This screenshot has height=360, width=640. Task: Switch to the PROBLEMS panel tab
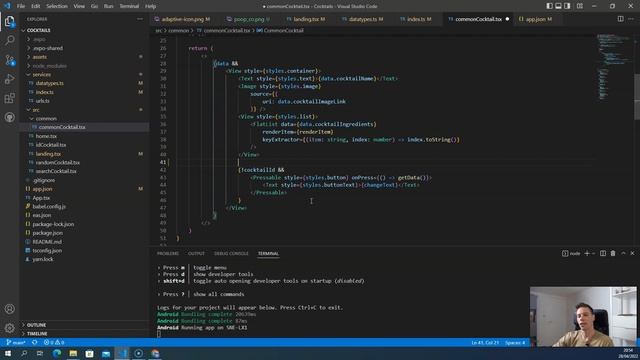[x=168, y=253]
